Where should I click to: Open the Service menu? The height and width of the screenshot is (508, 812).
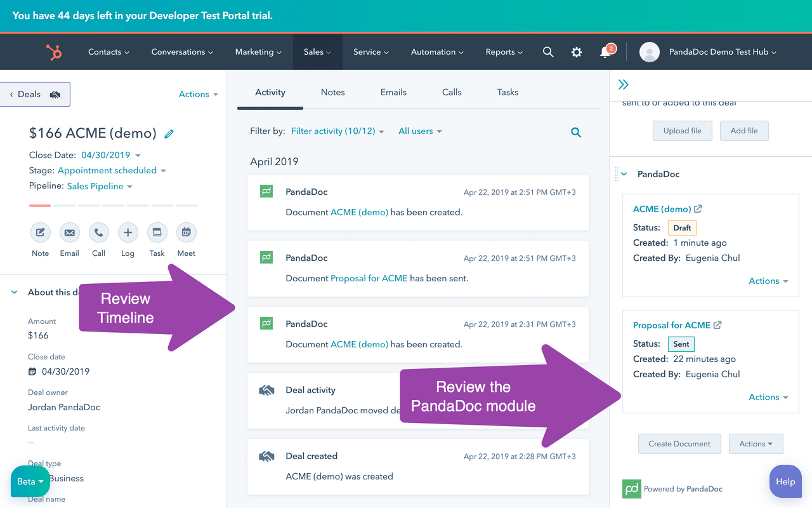tap(371, 52)
